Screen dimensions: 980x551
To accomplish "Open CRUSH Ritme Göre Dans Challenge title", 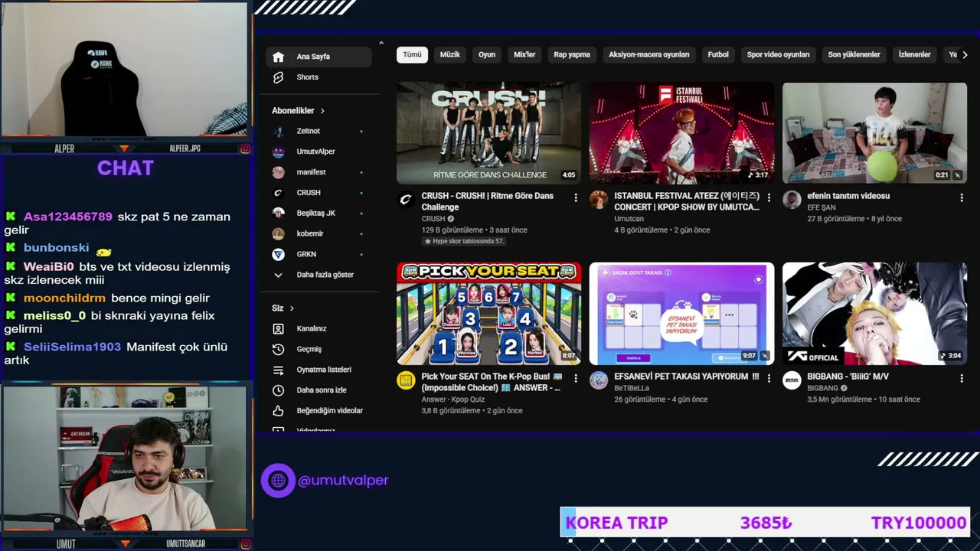I will click(488, 201).
